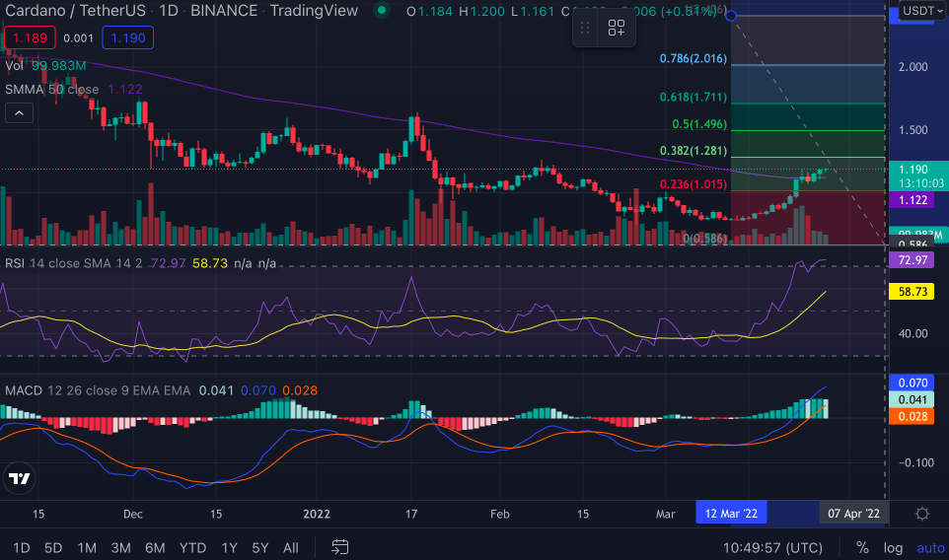Click the Fibonacci 0.618(1.711) level label

pyautogui.click(x=693, y=97)
